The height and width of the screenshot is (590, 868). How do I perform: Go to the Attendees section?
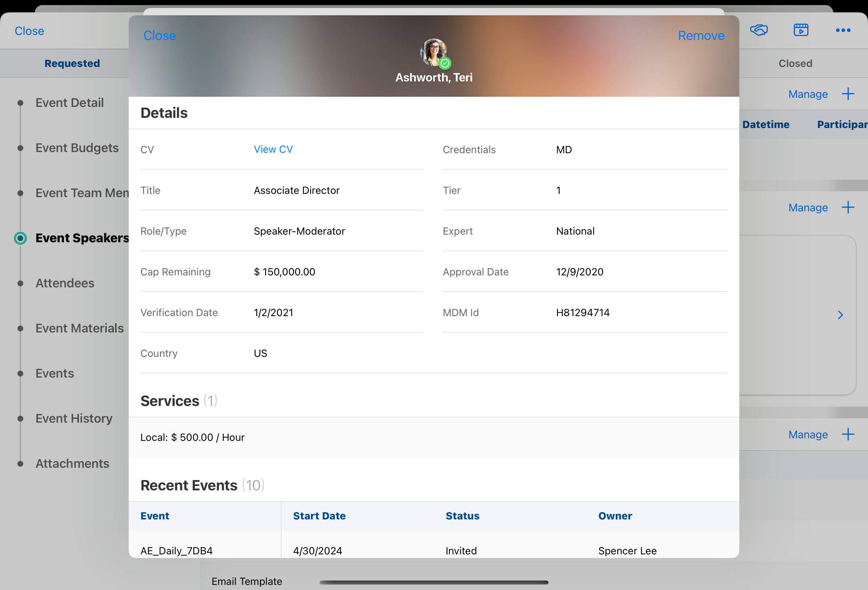65,283
